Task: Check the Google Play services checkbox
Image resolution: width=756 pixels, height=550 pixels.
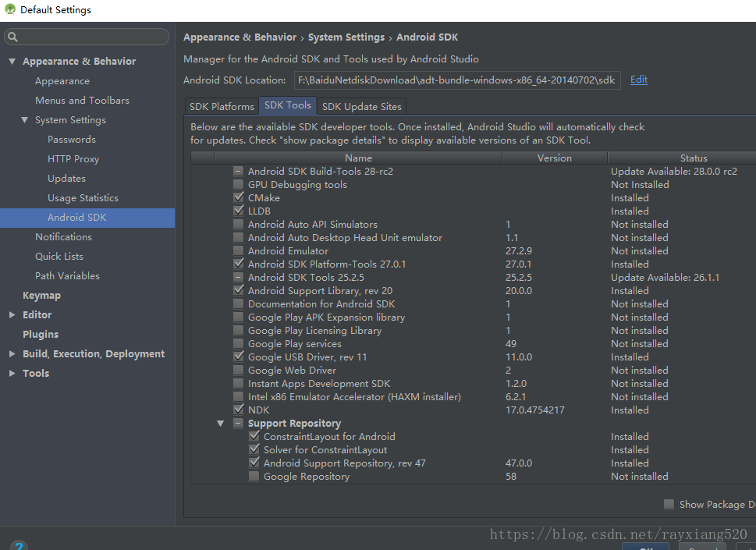Action: 238,343
